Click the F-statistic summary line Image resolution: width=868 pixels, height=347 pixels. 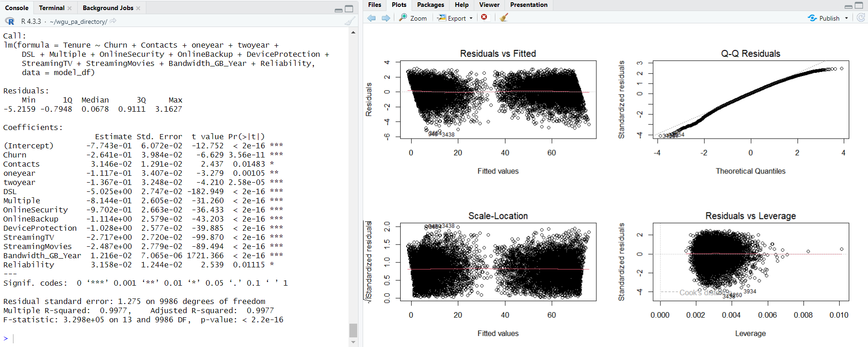(x=144, y=320)
